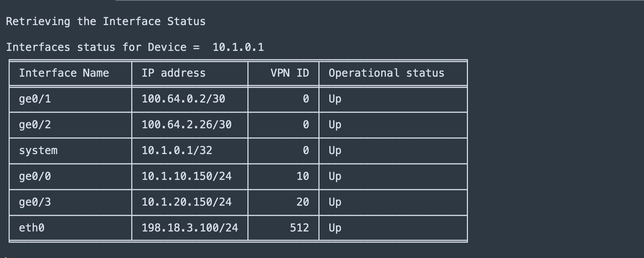This screenshot has width=644, height=258.
Task: Select the ge0/3 interface name cell
Action: 35,202
